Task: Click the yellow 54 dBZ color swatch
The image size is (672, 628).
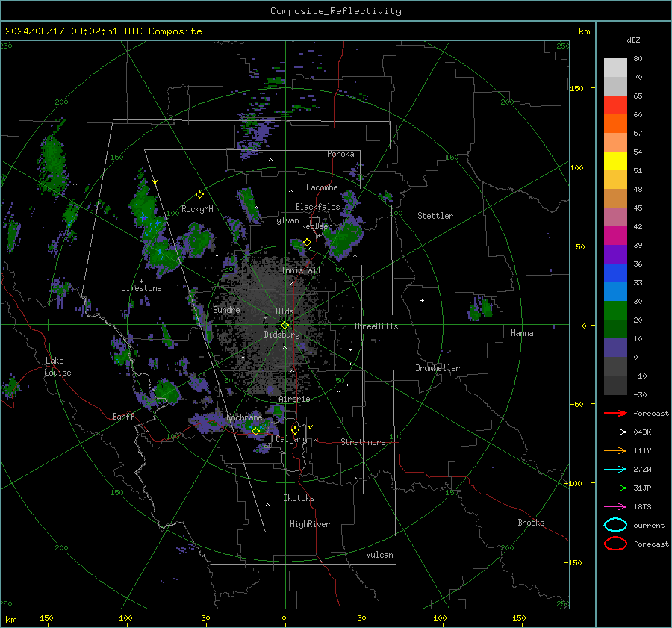Action: 615,161
